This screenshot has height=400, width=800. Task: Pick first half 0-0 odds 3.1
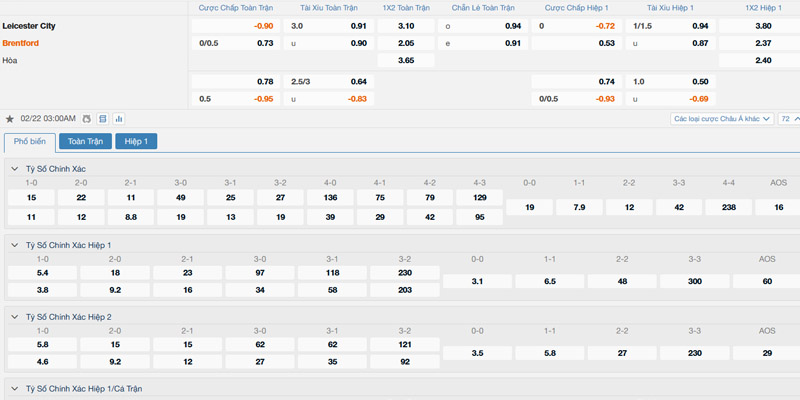[x=478, y=281]
